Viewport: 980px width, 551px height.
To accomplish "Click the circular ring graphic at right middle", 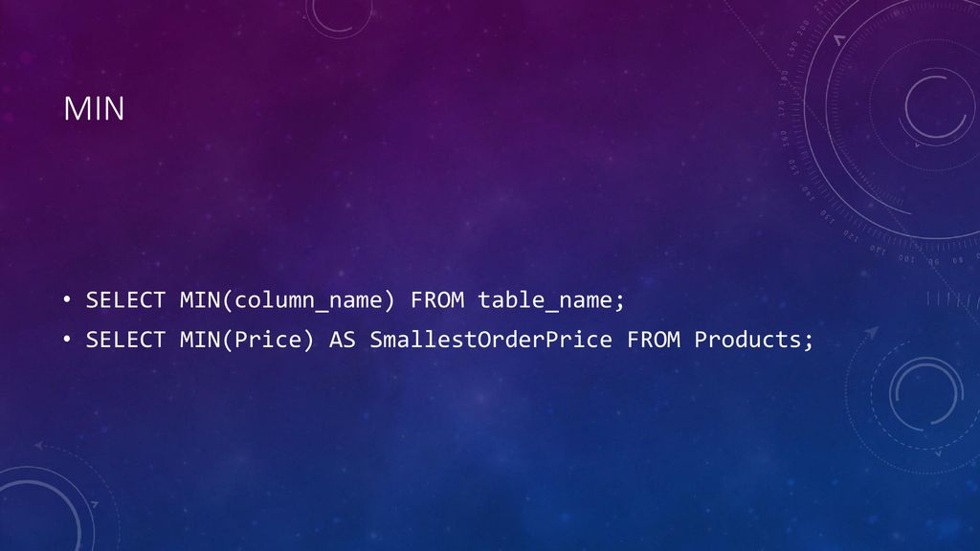I will pos(925,393).
